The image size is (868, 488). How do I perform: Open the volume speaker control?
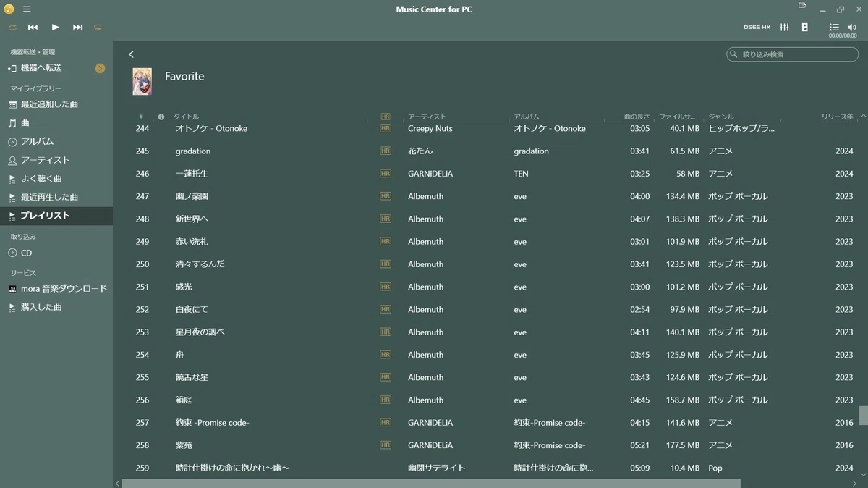[x=851, y=27]
